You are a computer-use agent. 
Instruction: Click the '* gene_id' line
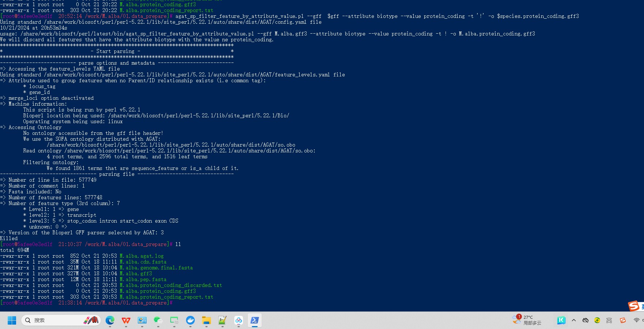37,92
